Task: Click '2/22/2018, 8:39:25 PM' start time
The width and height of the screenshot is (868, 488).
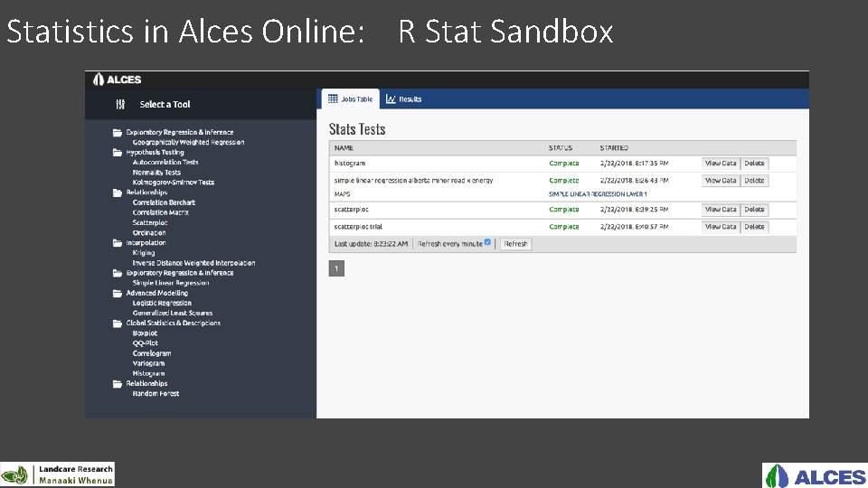Action: click(x=635, y=210)
